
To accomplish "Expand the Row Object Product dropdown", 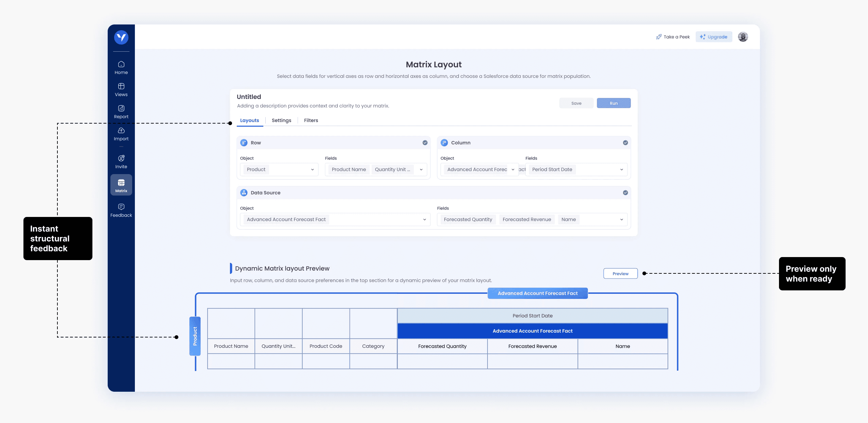I will point(312,170).
